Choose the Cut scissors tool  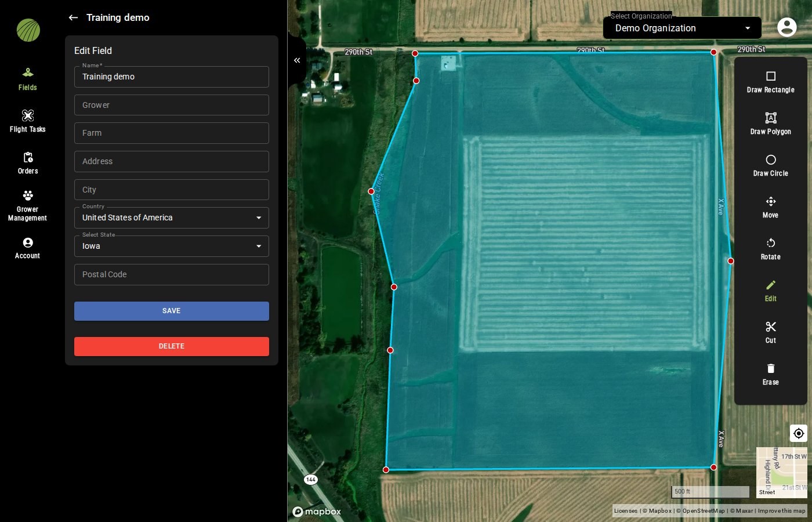pyautogui.click(x=770, y=333)
